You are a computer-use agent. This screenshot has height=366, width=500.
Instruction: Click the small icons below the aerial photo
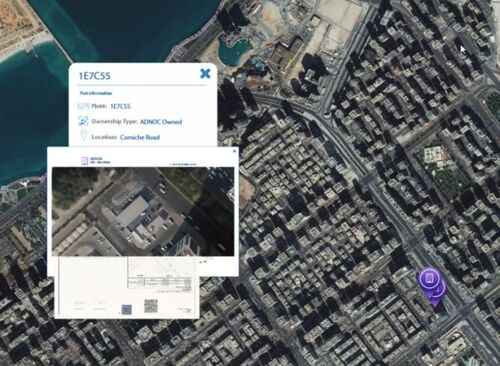point(203,262)
